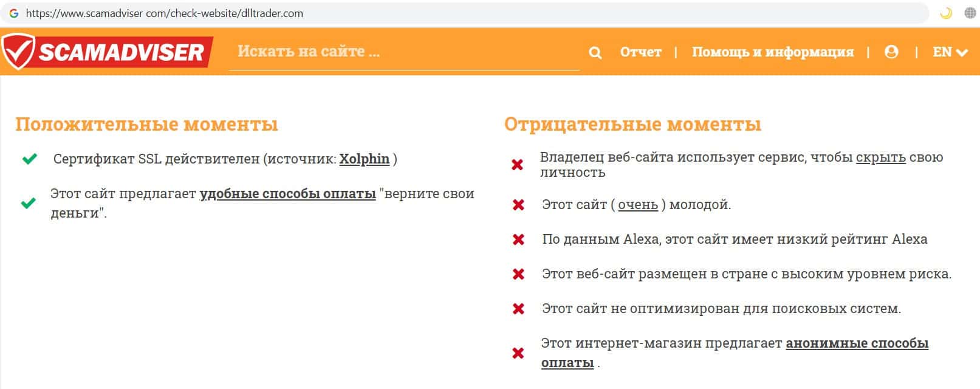Screen dimensions: 980x389
Task: Open 'удобные способы оплаты' link
Action: pos(287,193)
